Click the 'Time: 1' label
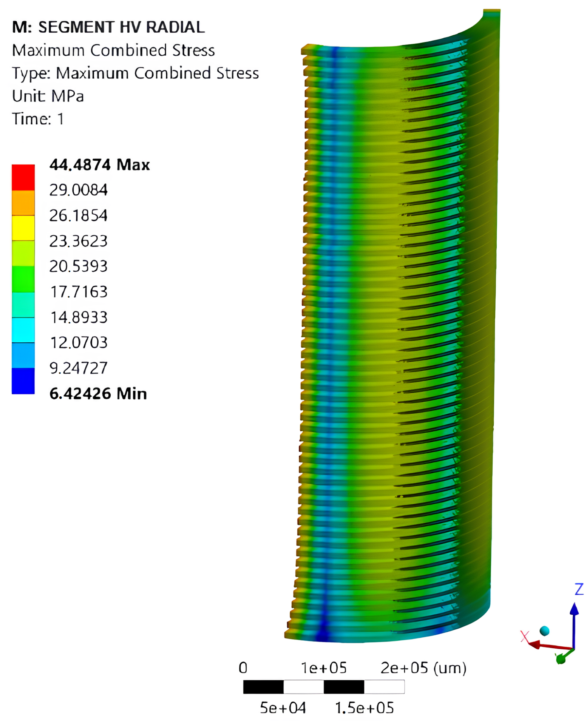This screenshot has height=721, width=588. click(x=38, y=119)
